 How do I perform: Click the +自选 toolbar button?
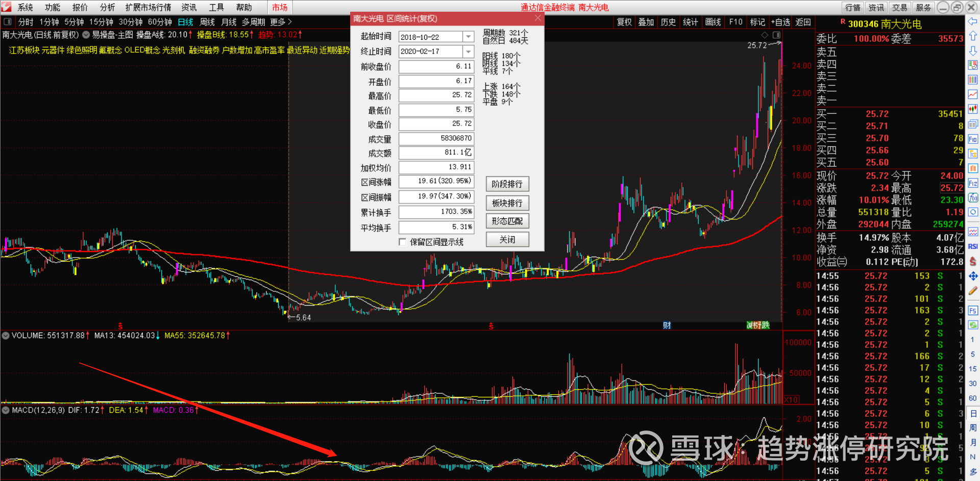[780, 22]
